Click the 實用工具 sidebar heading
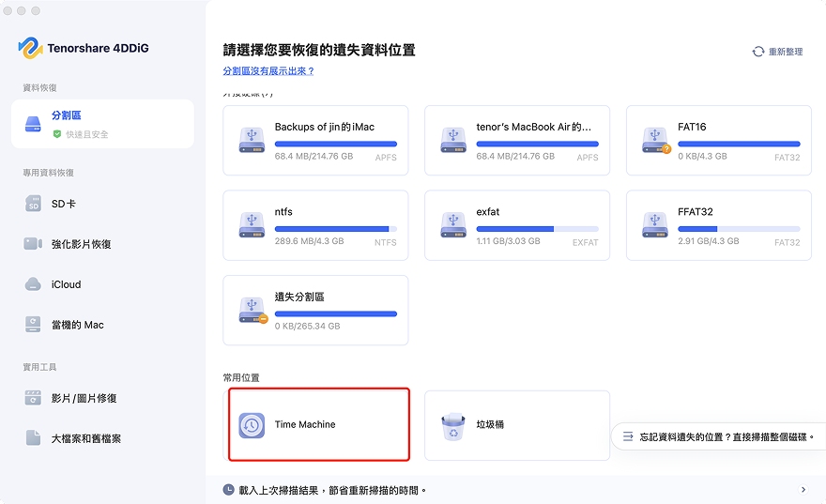Image resolution: width=826 pixels, height=504 pixels. (39, 367)
